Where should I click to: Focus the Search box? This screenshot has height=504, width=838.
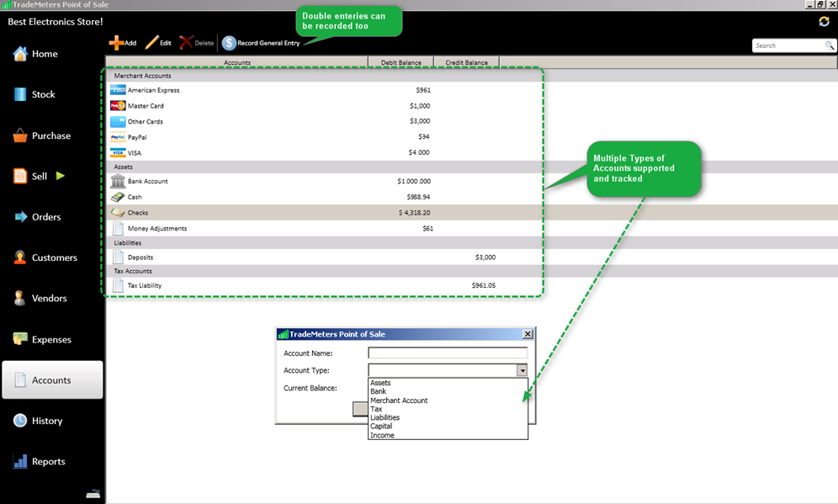[787, 45]
